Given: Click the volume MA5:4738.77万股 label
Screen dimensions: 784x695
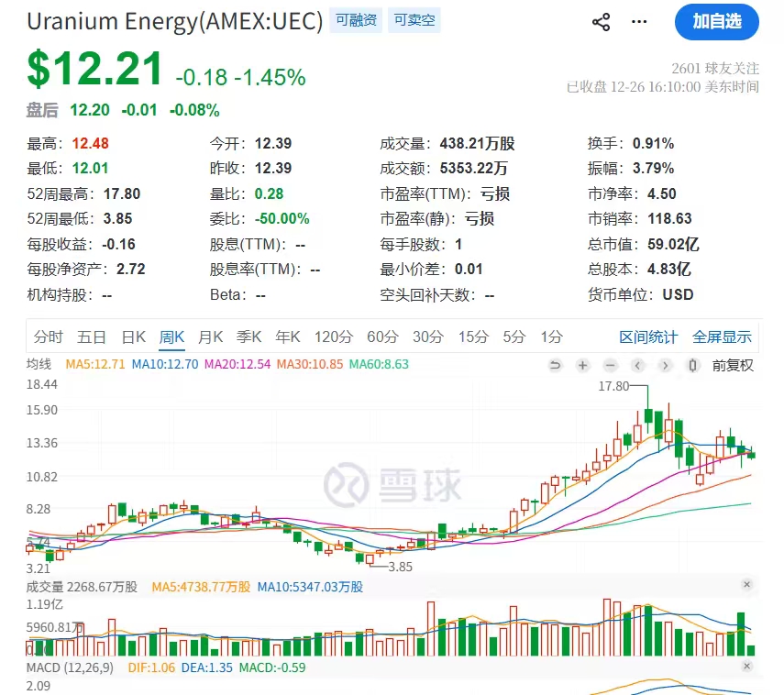Looking at the screenshot, I should (201, 587).
